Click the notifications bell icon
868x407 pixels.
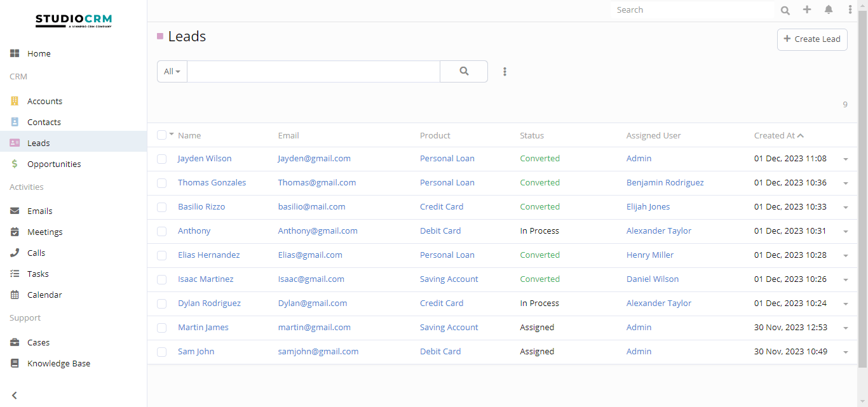click(x=829, y=10)
